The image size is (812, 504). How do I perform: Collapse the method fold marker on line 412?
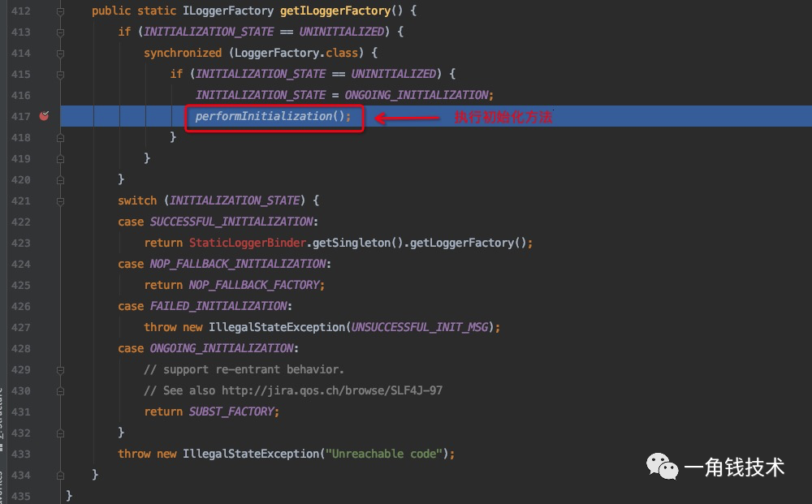coord(60,11)
